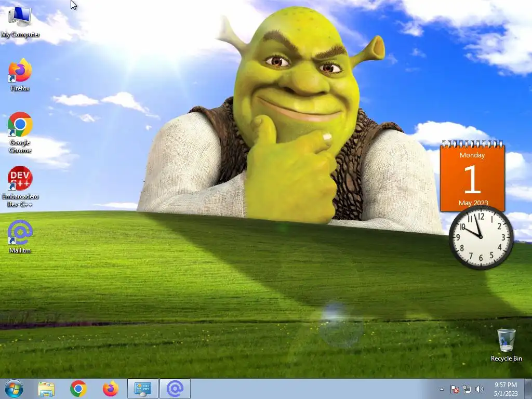532x399 pixels.
Task: Open the Action Center flag icon
Action: point(455,389)
